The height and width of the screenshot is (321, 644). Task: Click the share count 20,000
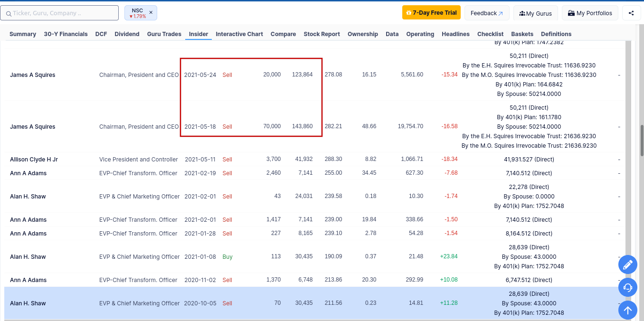coord(272,75)
